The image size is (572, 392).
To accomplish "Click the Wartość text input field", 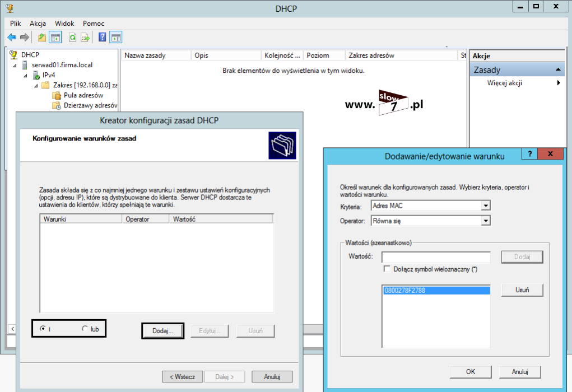I will tap(435, 257).
